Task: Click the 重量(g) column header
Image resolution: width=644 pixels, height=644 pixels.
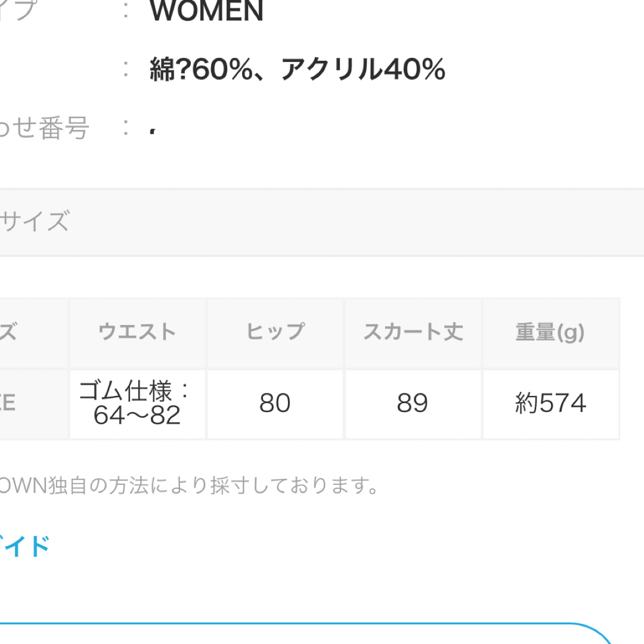Action: (x=551, y=333)
